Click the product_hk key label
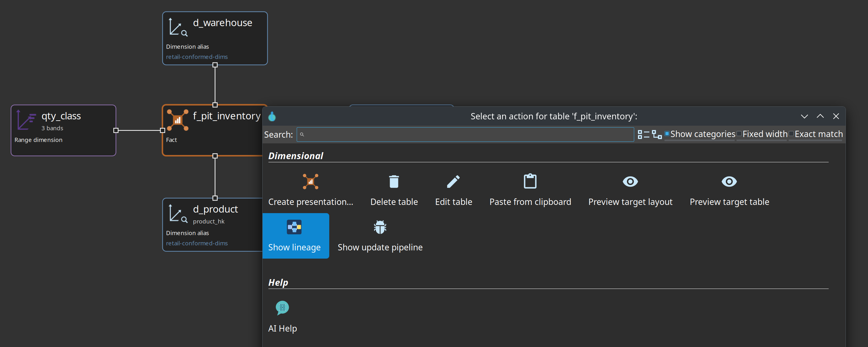The image size is (868, 347). [209, 221]
